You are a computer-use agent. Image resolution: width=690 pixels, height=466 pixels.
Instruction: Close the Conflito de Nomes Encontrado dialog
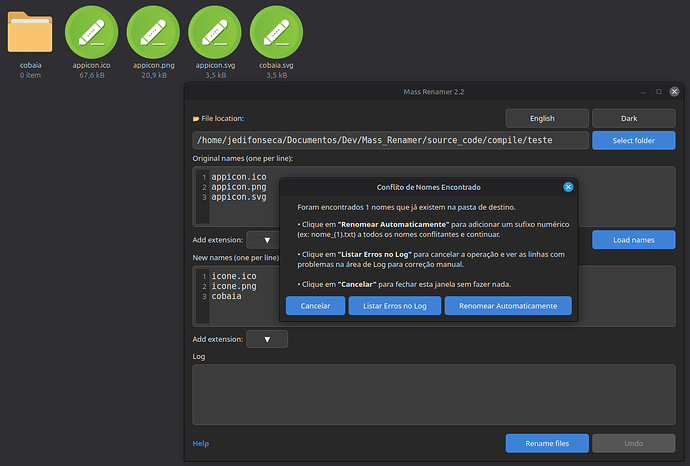click(x=568, y=187)
